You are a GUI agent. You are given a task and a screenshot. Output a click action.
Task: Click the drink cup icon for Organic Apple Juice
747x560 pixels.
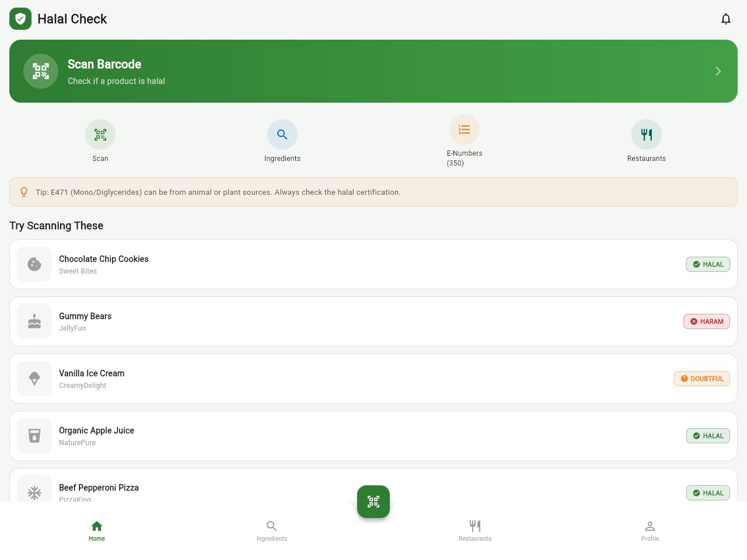34,436
